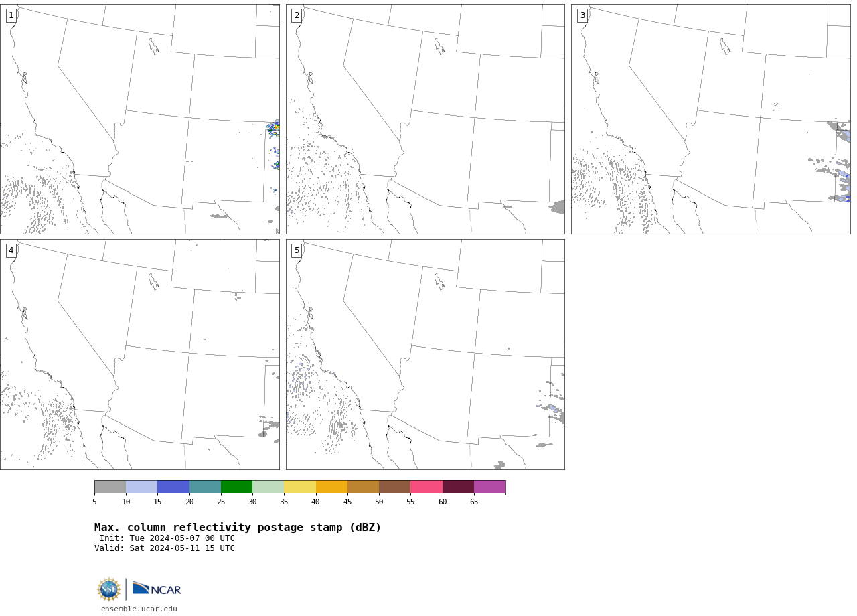Click the blue 15-20 dBZ swatch

[x=173, y=487]
